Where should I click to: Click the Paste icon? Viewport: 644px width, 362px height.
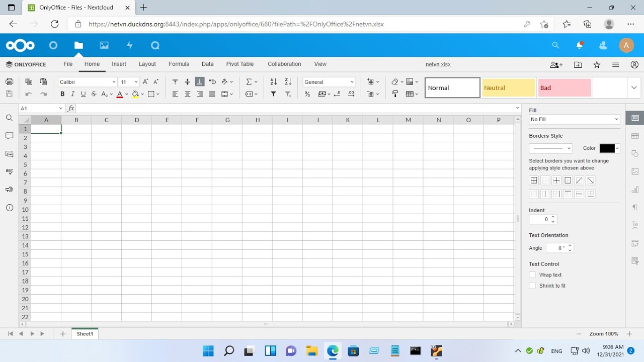(x=43, y=81)
